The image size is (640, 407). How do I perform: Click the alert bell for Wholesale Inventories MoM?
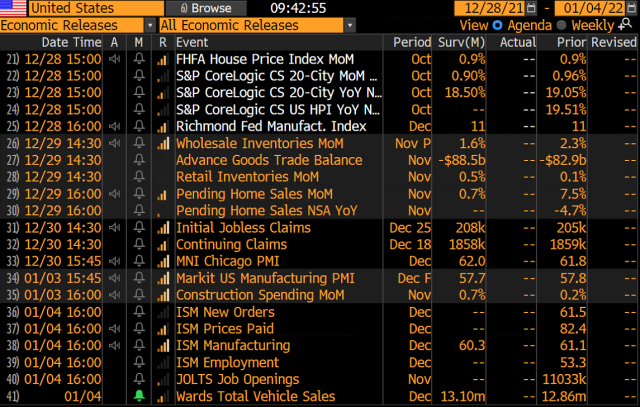pyautogui.click(x=139, y=143)
